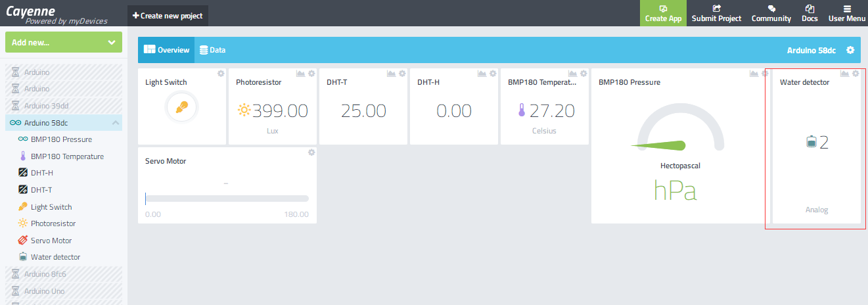Click sun icon in Photoresistor widget
868x305 pixels.
(244, 110)
